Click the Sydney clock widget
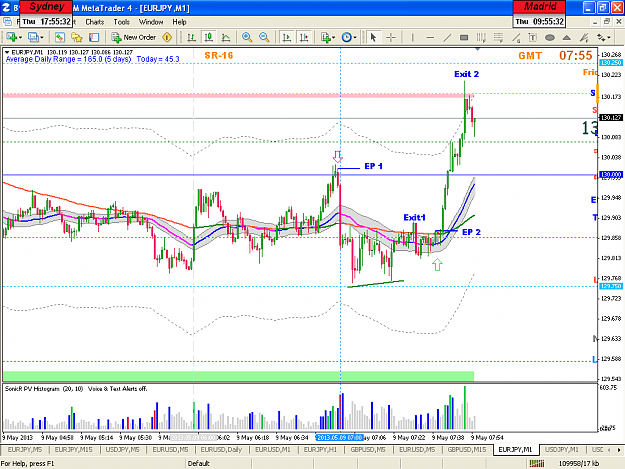Viewport: 625px width, 469px height. pyautogui.click(x=46, y=14)
